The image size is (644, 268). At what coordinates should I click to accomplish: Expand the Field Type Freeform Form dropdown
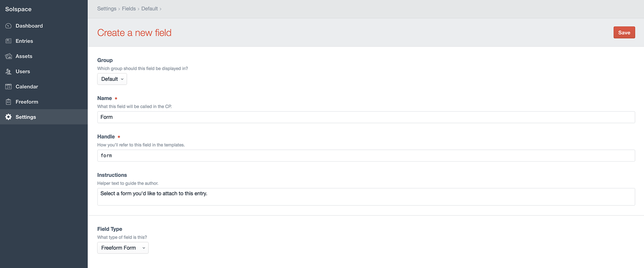pyautogui.click(x=123, y=248)
